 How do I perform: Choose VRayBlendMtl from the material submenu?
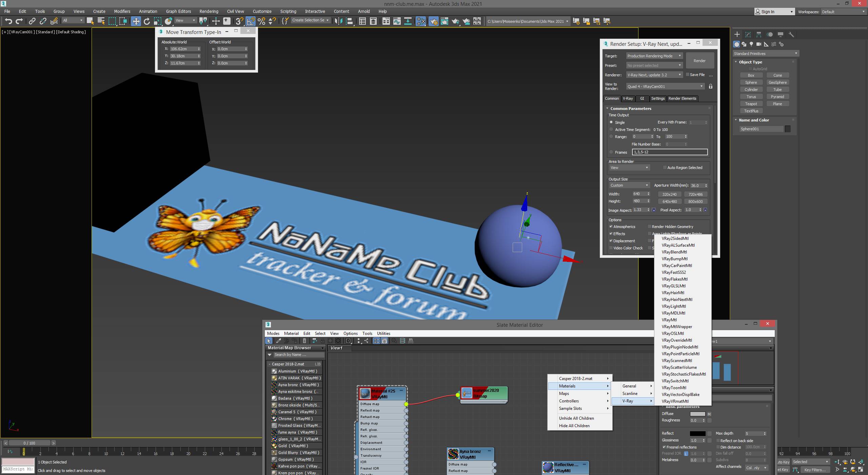coord(674,252)
